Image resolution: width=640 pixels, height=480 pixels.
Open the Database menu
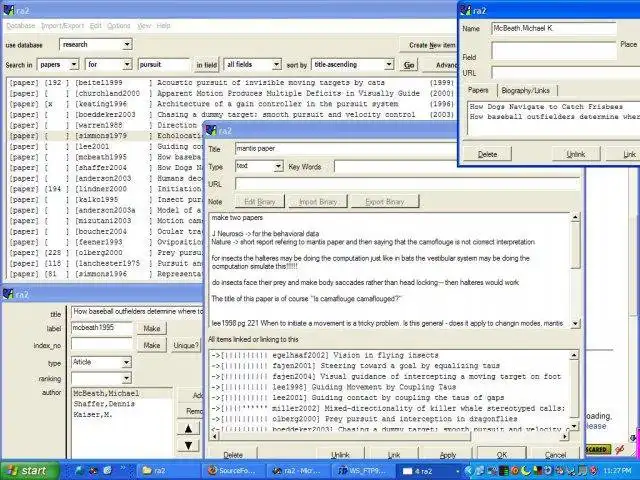coord(21,26)
